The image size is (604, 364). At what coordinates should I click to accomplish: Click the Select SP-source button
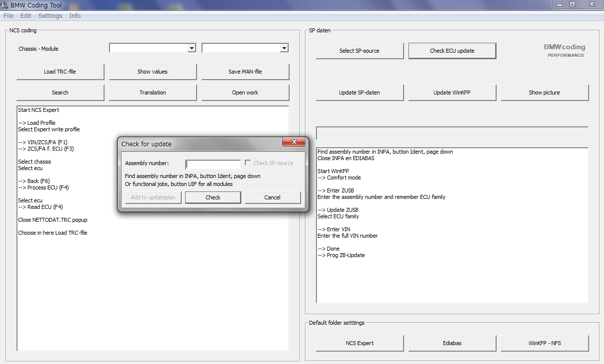[x=360, y=51]
